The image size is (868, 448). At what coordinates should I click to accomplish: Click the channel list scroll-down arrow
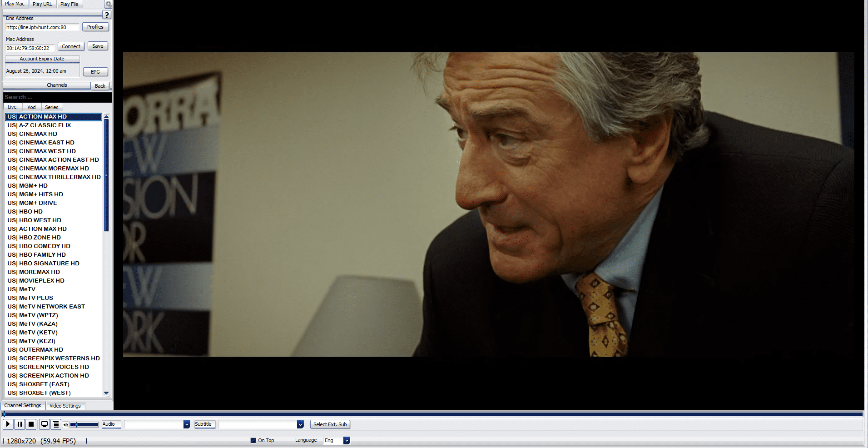106,393
